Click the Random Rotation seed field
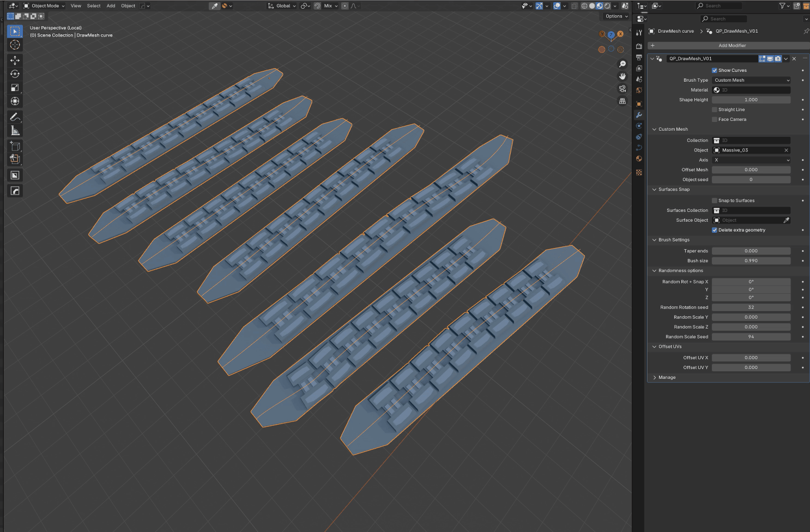 (751, 307)
